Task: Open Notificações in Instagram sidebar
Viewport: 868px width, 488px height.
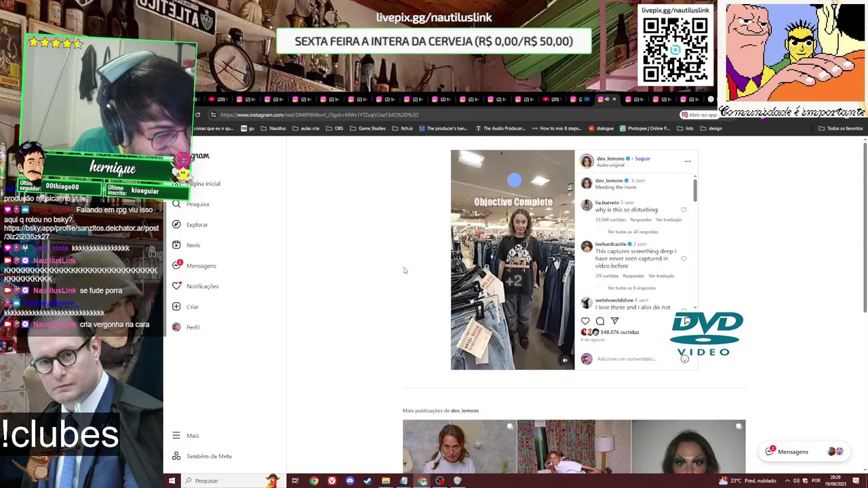Action: [195, 286]
